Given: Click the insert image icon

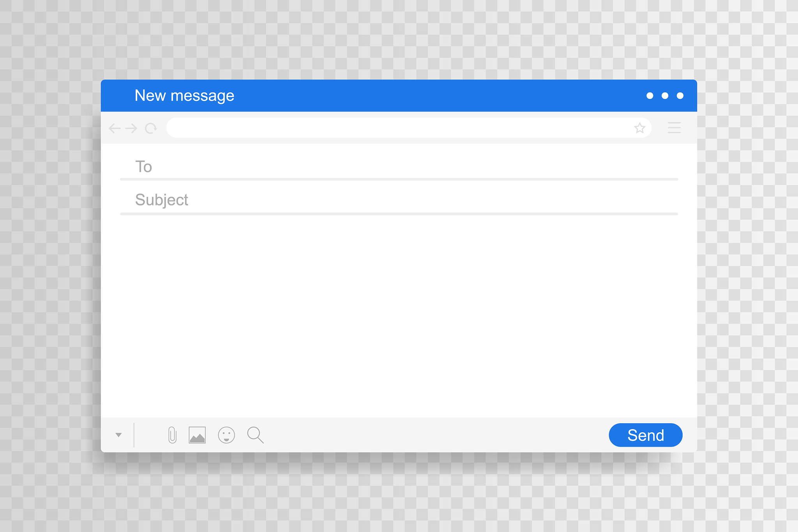Looking at the screenshot, I should click(197, 435).
